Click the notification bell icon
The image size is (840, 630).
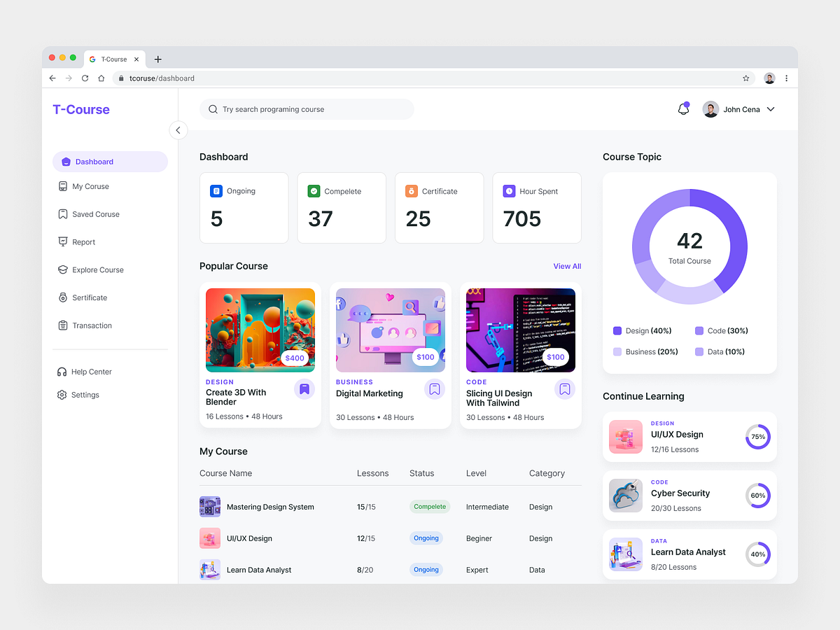pos(682,109)
